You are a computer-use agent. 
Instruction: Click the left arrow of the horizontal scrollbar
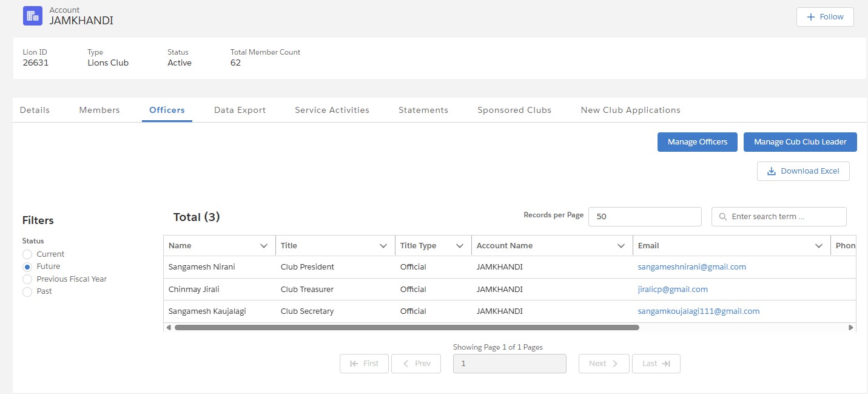(168, 327)
